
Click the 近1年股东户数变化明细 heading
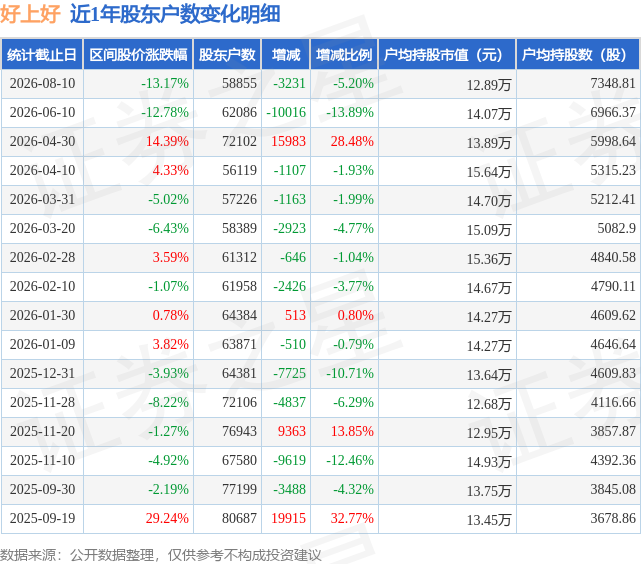[175, 14]
